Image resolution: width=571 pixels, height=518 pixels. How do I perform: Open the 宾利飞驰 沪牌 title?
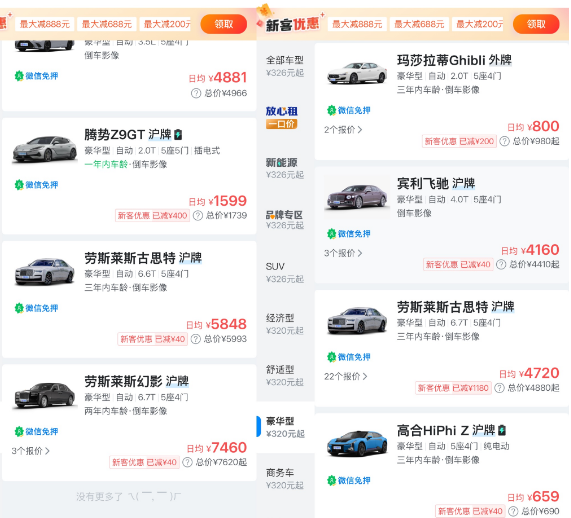[x=436, y=183]
